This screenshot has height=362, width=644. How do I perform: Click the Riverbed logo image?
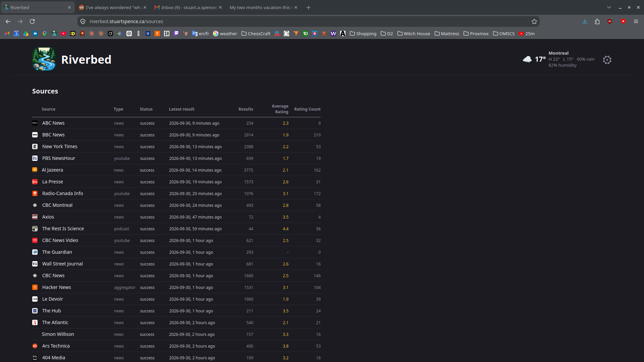(x=44, y=59)
